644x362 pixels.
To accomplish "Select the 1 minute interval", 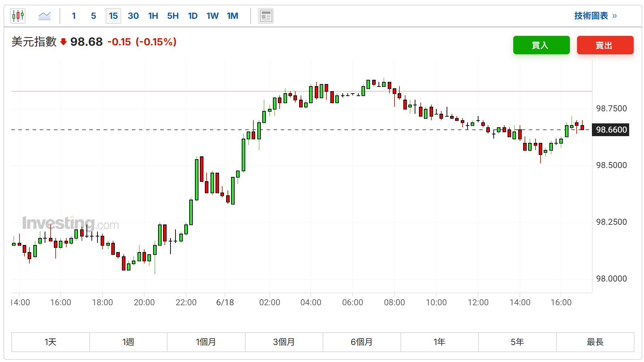I will [x=74, y=16].
